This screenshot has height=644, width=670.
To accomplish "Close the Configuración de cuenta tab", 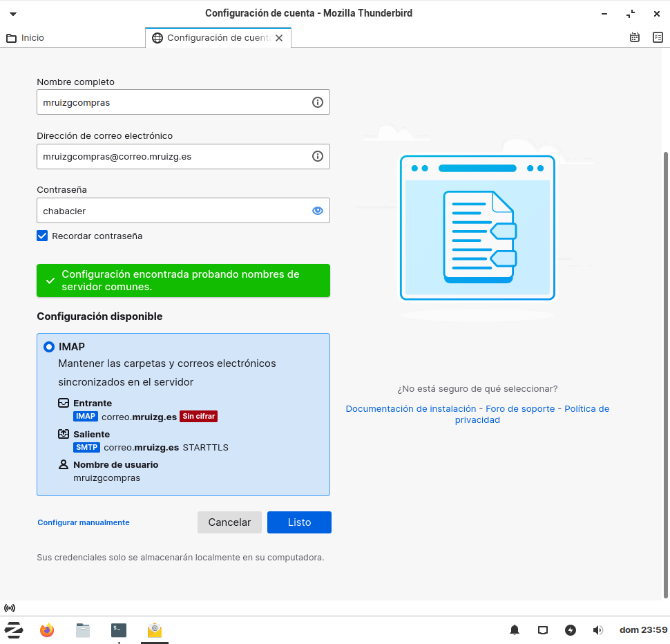I will [279, 38].
